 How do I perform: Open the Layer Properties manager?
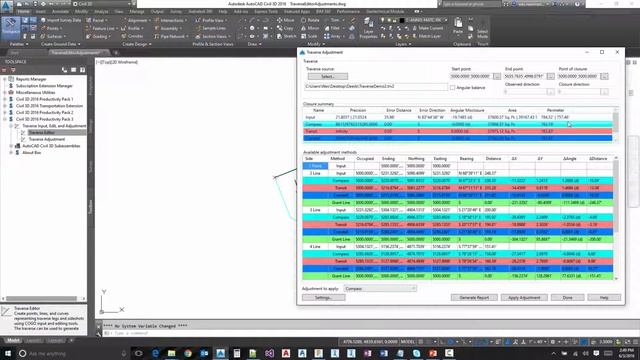368,28
